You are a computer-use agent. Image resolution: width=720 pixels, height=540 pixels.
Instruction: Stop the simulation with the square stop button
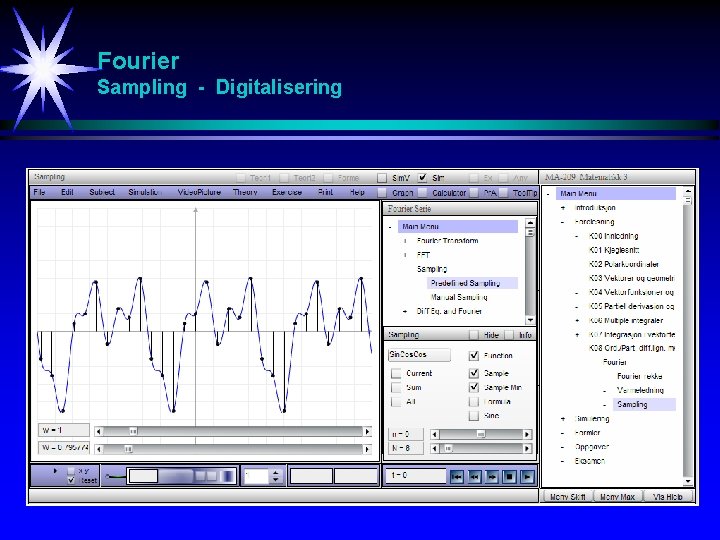click(510, 477)
